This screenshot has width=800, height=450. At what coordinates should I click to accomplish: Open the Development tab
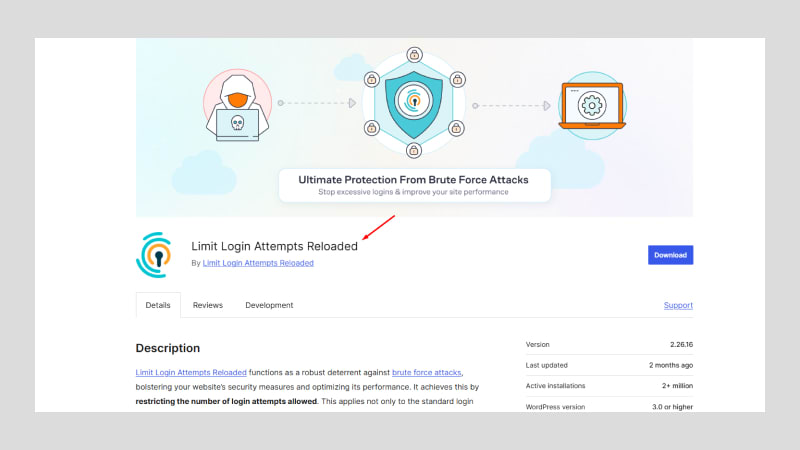click(x=269, y=305)
